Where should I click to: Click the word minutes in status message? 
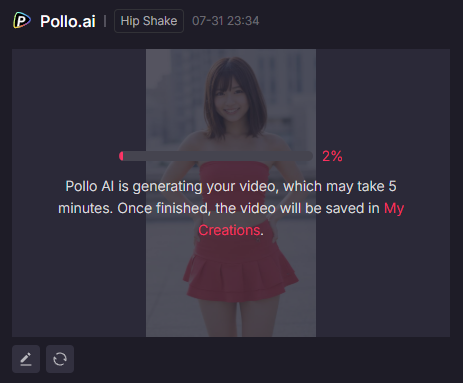pyautogui.click(x=85, y=208)
